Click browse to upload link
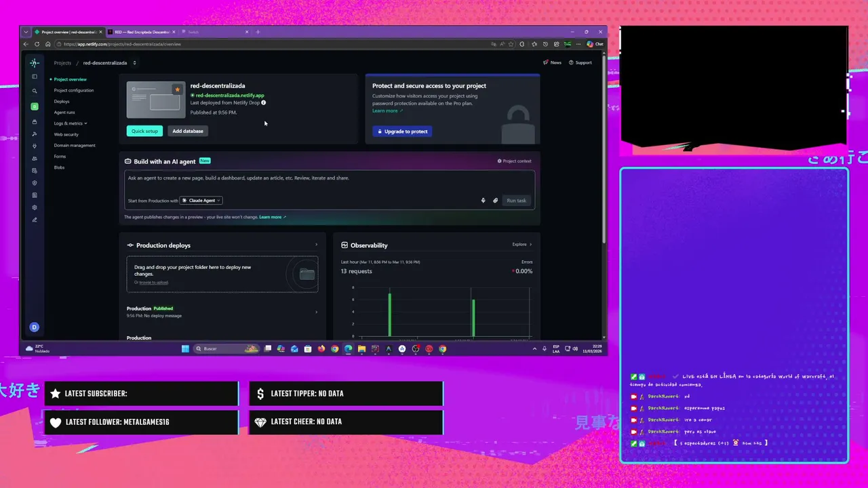This screenshot has height=488, width=868. [155, 282]
